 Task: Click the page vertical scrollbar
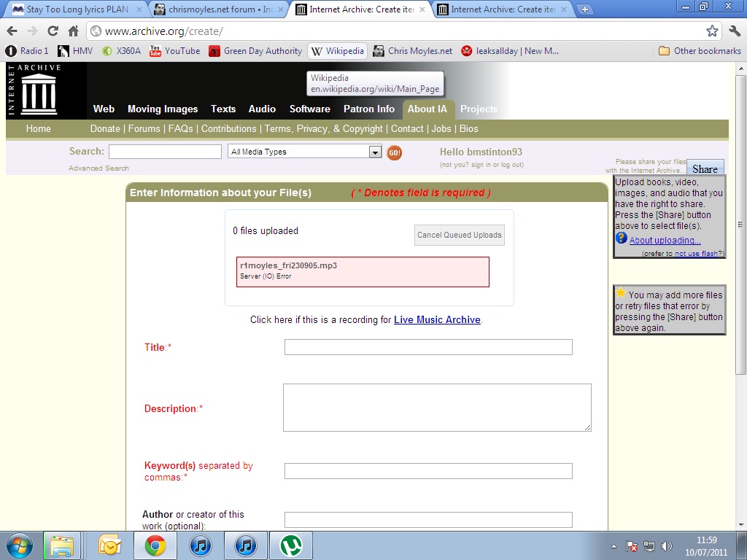[x=740, y=292]
